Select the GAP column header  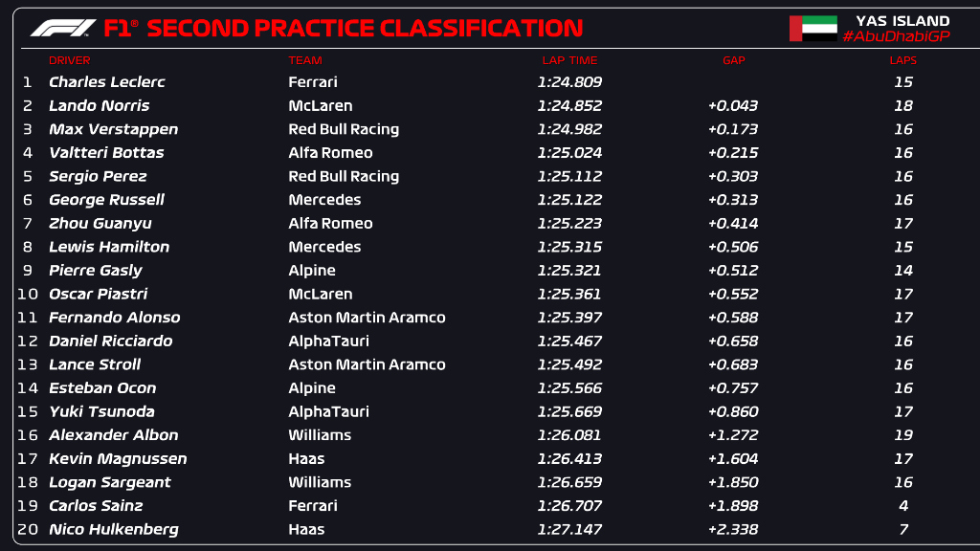733,60
